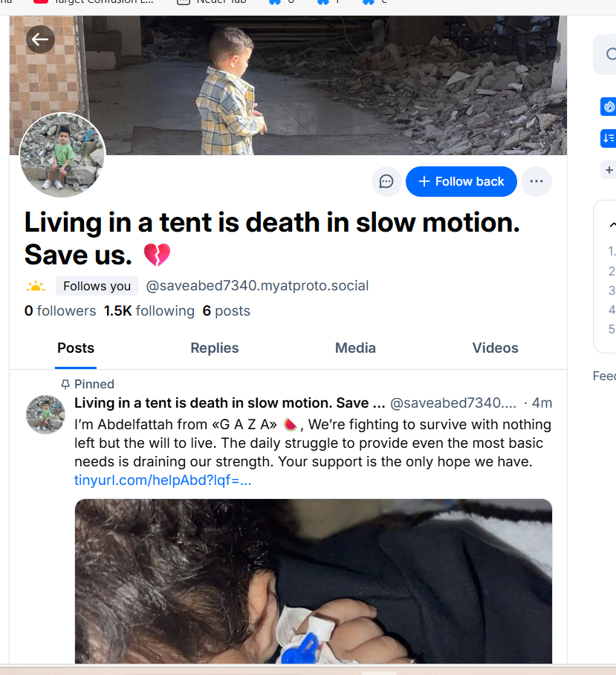The image size is (616, 675).
Task: Click the blue sort list icon
Action: 609,138
